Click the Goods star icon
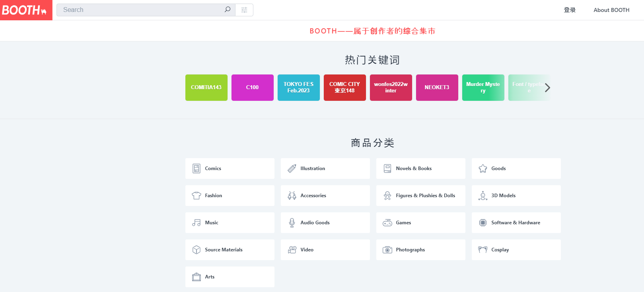Image resolution: width=644 pixels, height=292 pixels. tap(483, 169)
